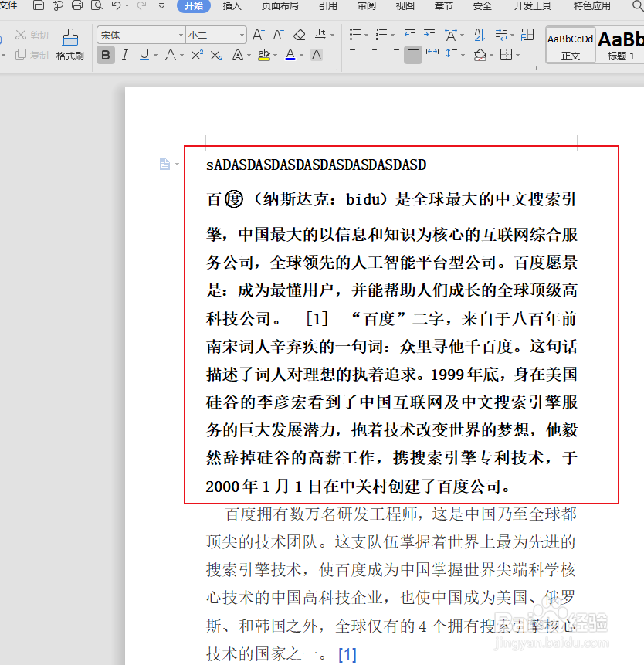
Task: Expand the customize quick access toolbar arrow
Action: tap(161, 6)
